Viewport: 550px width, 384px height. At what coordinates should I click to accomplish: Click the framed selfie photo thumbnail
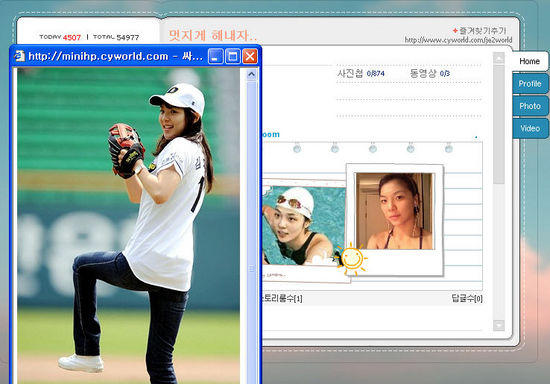click(x=395, y=211)
